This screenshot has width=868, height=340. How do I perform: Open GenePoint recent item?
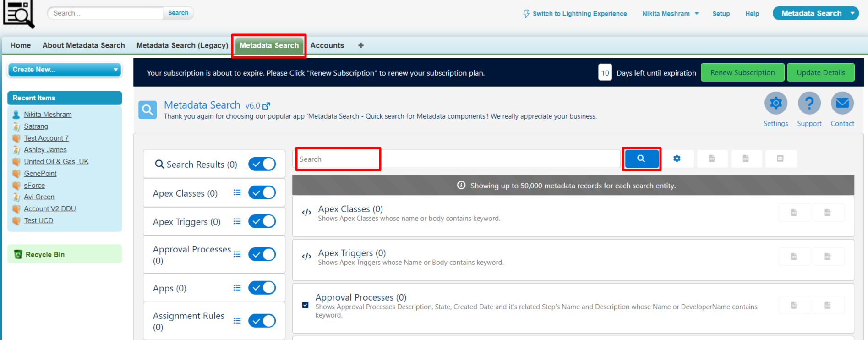pyautogui.click(x=40, y=173)
